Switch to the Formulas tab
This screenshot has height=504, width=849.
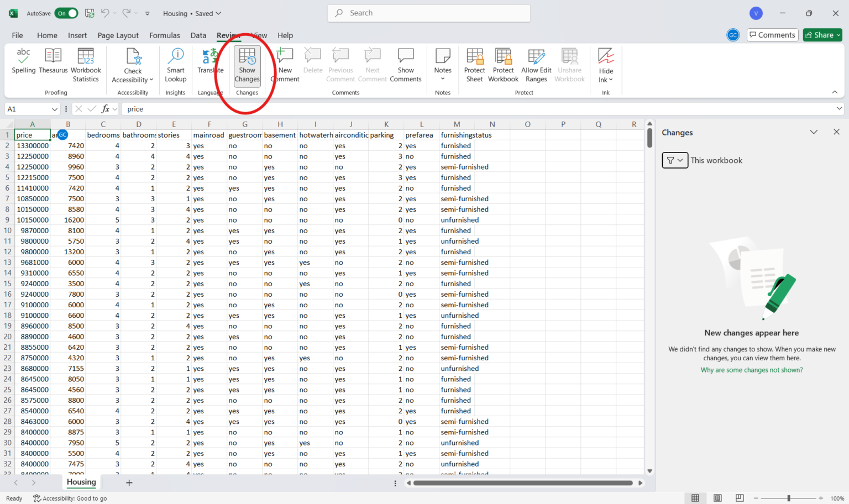164,35
